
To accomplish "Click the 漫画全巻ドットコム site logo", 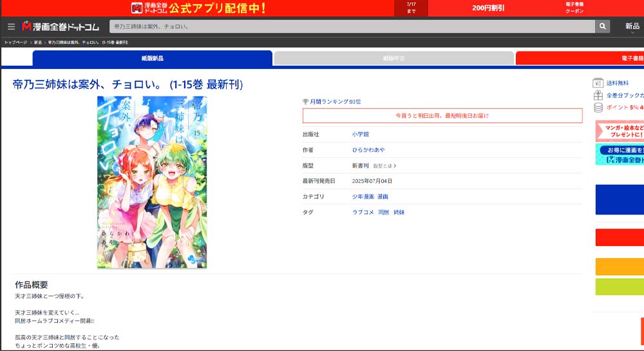I will click(60, 26).
